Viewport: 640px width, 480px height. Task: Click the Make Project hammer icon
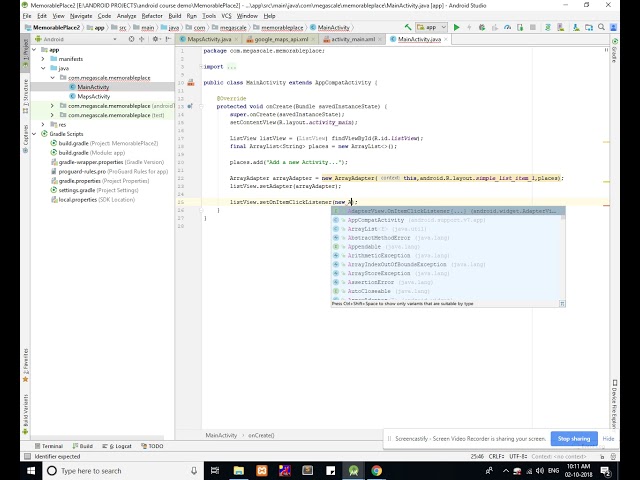click(408, 27)
